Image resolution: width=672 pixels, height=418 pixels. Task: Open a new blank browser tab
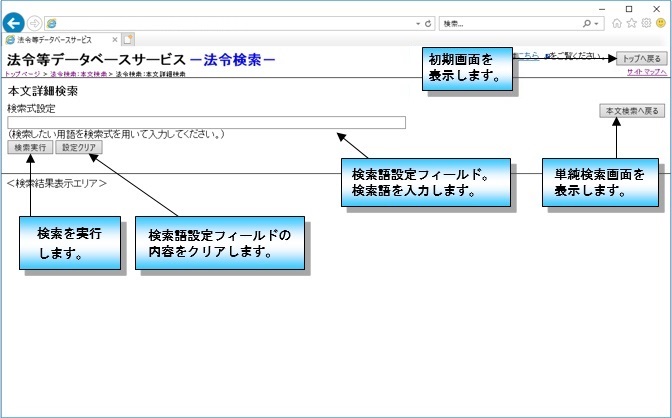click(129, 40)
